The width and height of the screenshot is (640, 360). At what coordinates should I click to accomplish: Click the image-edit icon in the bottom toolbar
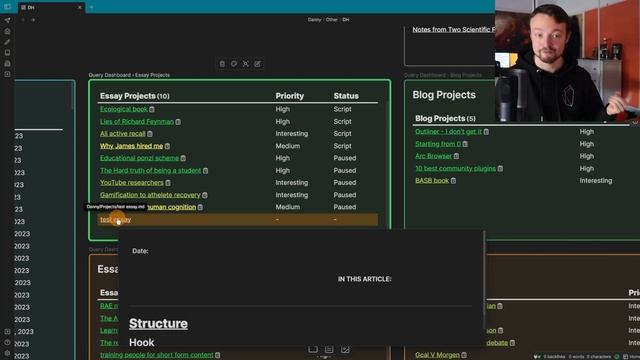pos(345,349)
